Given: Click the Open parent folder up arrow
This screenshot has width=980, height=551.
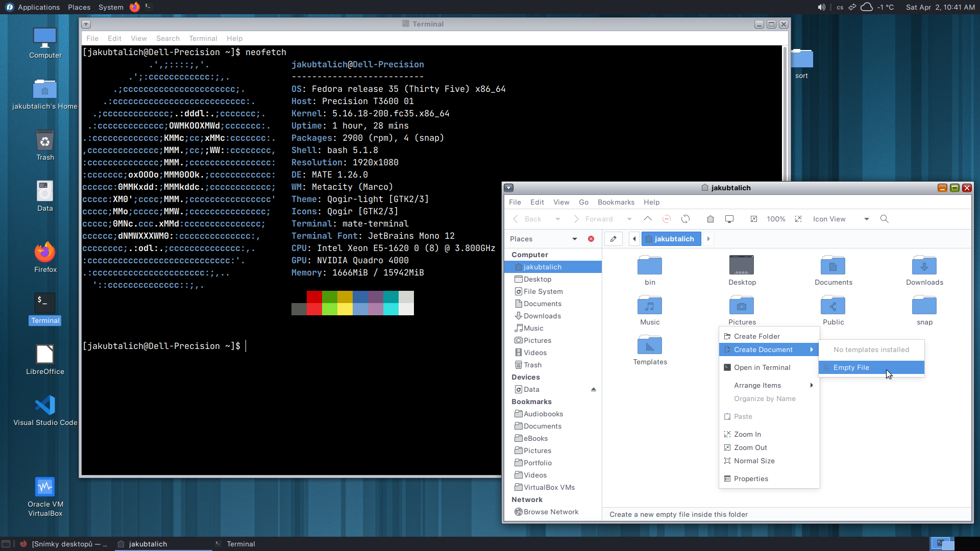Looking at the screenshot, I should pyautogui.click(x=647, y=219).
